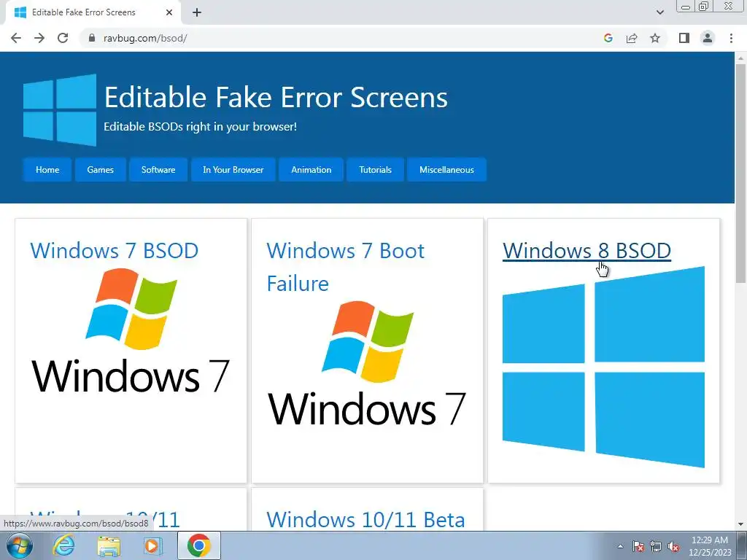
Task: Open the Windows 7 Boot Failure link
Action: click(x=345, y=267)
